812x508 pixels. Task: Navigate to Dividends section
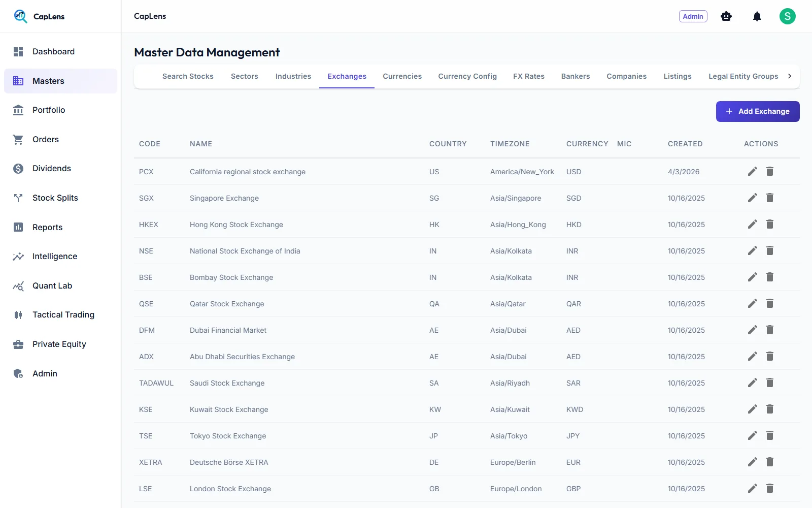[x=60, y=169]
